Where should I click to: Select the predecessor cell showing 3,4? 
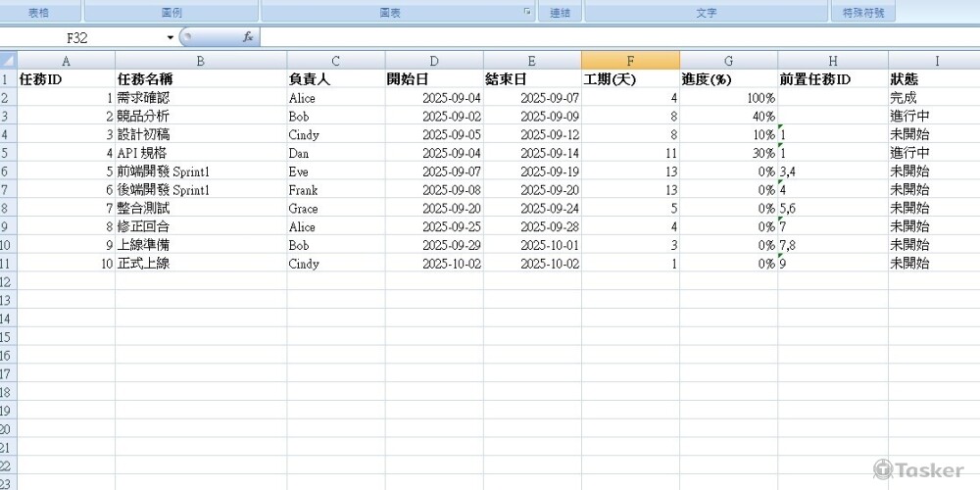(x=833, y=171)
